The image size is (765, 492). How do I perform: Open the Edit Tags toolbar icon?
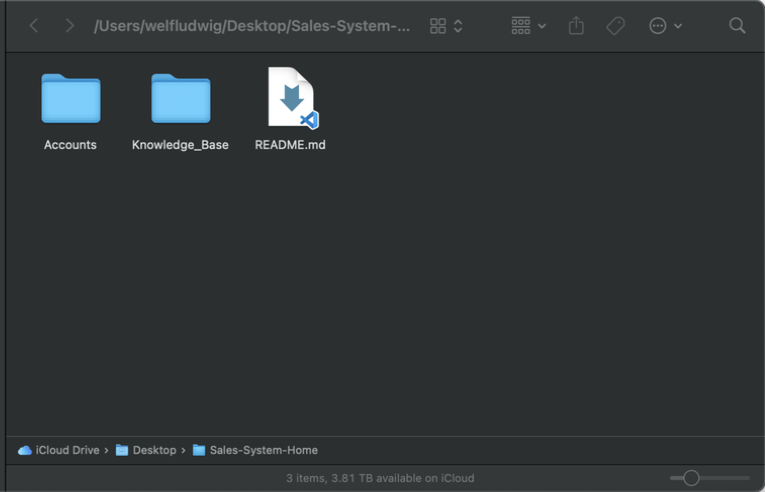pyautogui.click(x=616, y=26)
